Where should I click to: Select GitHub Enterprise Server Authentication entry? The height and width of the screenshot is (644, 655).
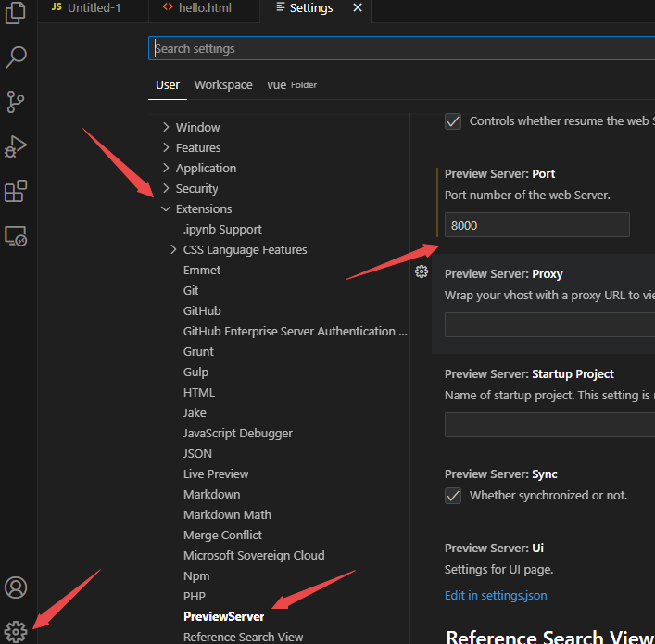coord(295,332)
